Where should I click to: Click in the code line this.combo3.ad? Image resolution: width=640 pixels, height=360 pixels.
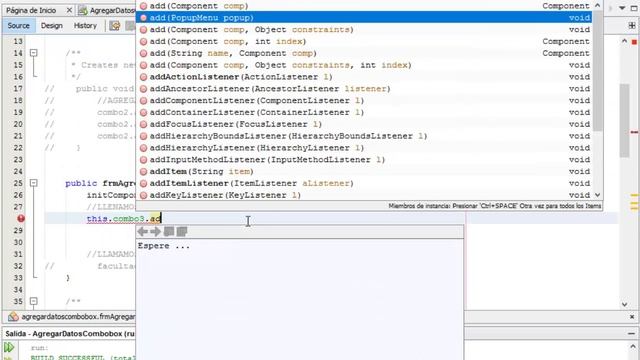tap(124, 219)
